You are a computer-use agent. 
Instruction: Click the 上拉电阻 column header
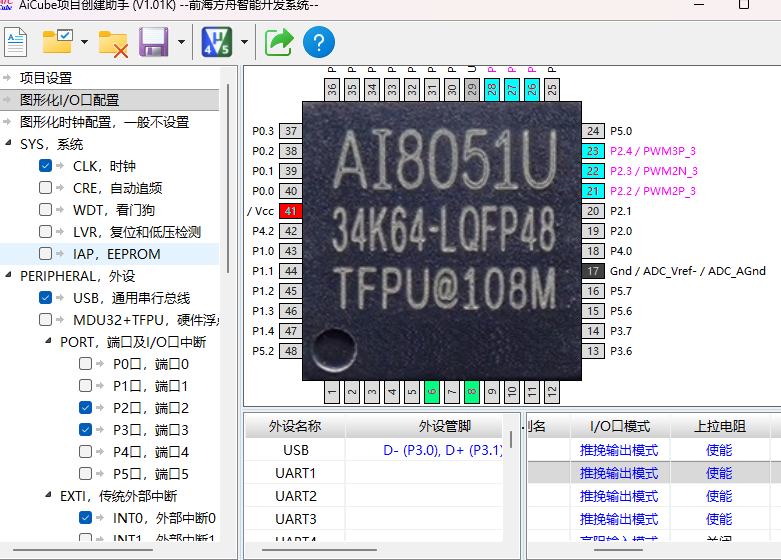[720, 426]
